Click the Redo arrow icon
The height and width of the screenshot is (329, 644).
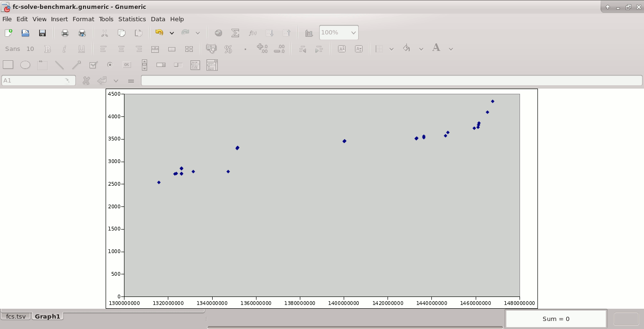pos(185,33)
